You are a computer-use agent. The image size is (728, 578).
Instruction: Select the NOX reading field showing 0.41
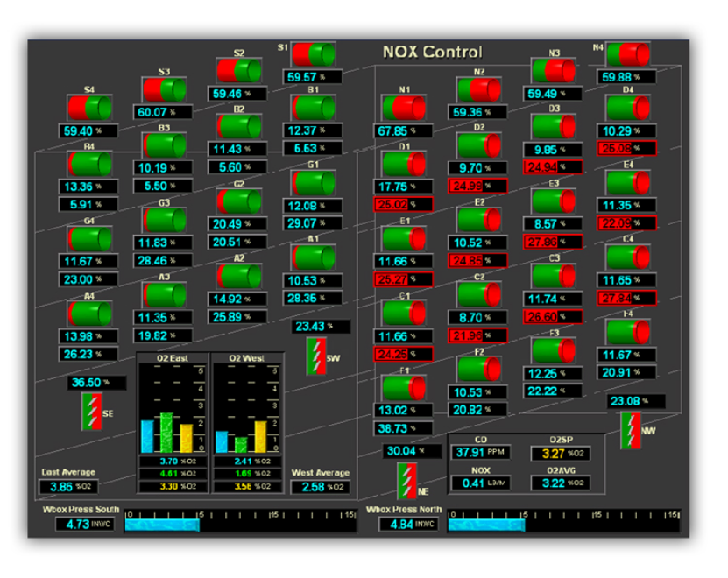click(478, 482)
